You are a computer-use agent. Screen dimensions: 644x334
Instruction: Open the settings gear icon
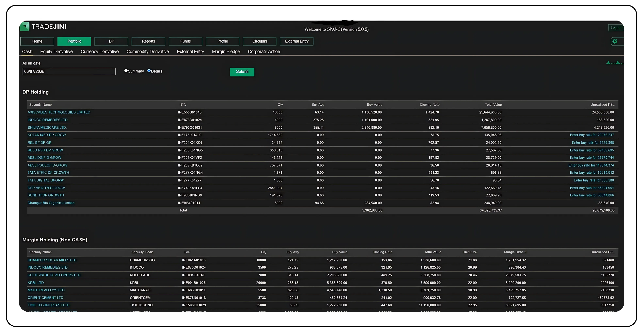[615, 41]
